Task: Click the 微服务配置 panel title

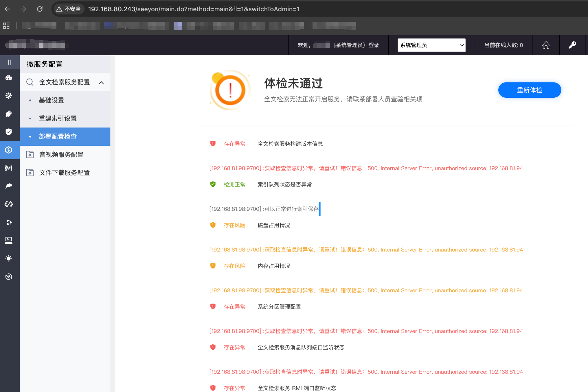Action: 45,64
